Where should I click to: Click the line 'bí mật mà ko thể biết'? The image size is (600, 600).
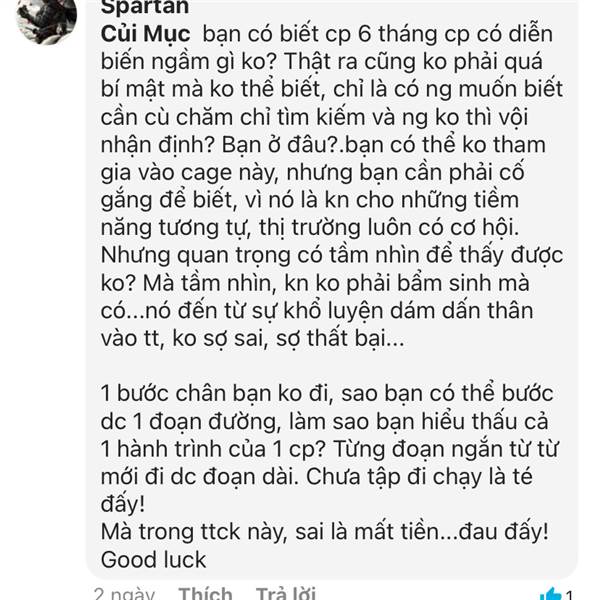pyautogui.click(x=332, y=90)
